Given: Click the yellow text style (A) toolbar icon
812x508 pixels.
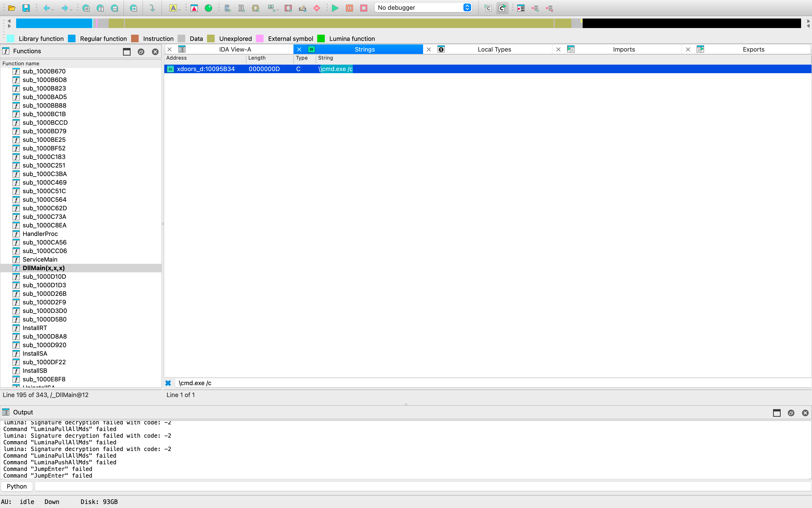Looking at the screenshot, I should [173, 8].
